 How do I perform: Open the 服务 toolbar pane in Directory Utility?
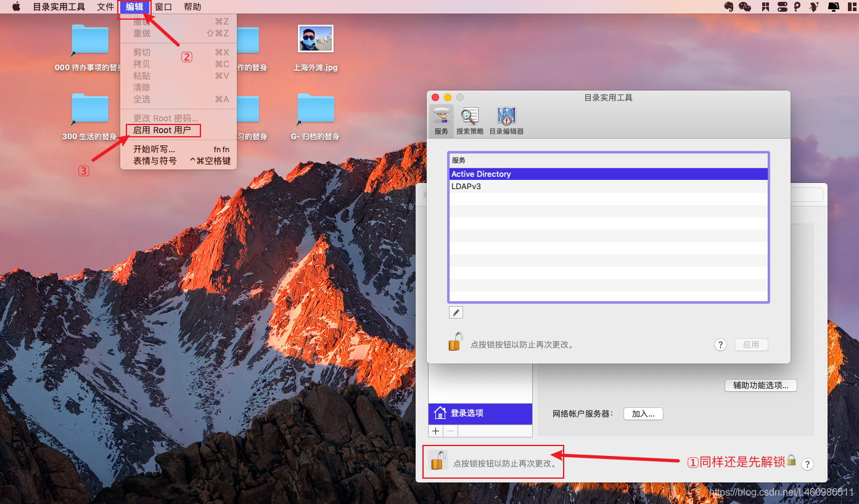click(441, 121)
